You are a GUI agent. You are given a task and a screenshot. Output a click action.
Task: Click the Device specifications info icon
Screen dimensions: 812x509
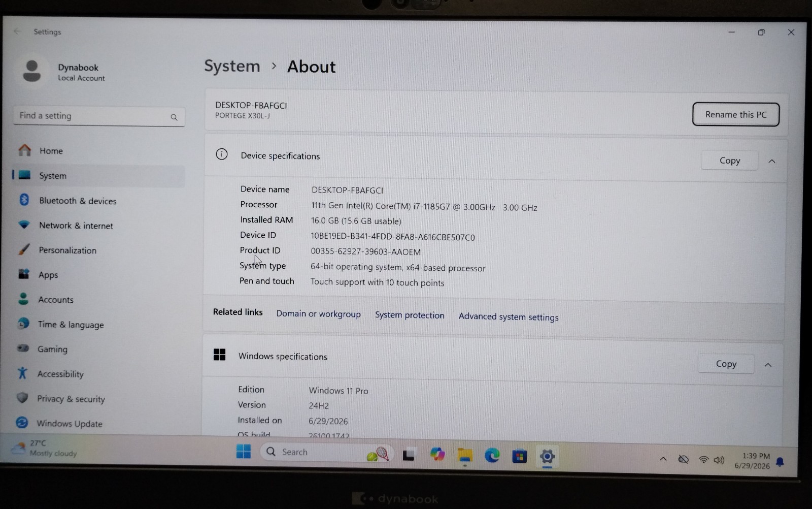click(x=222, y=154)
